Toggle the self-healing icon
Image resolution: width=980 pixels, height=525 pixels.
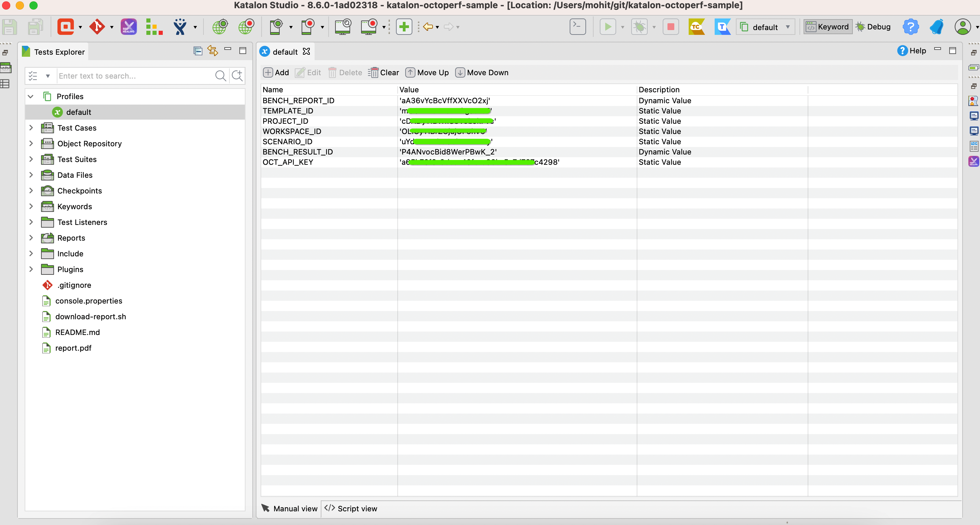[128, 27]
